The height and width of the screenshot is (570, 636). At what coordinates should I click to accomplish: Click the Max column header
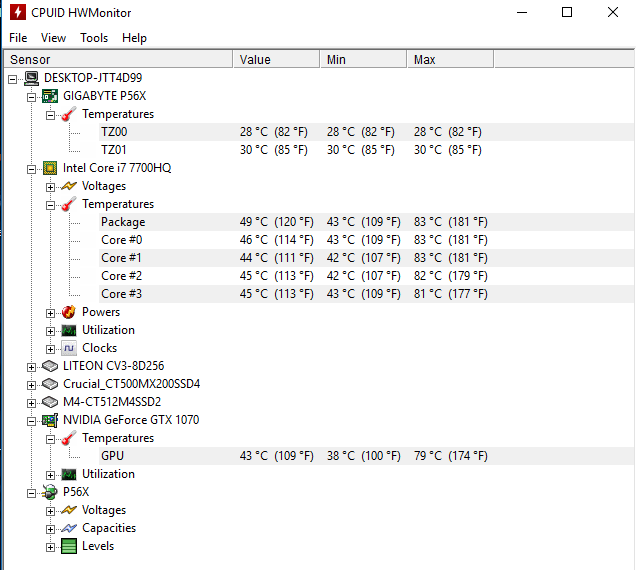(451, 59)
